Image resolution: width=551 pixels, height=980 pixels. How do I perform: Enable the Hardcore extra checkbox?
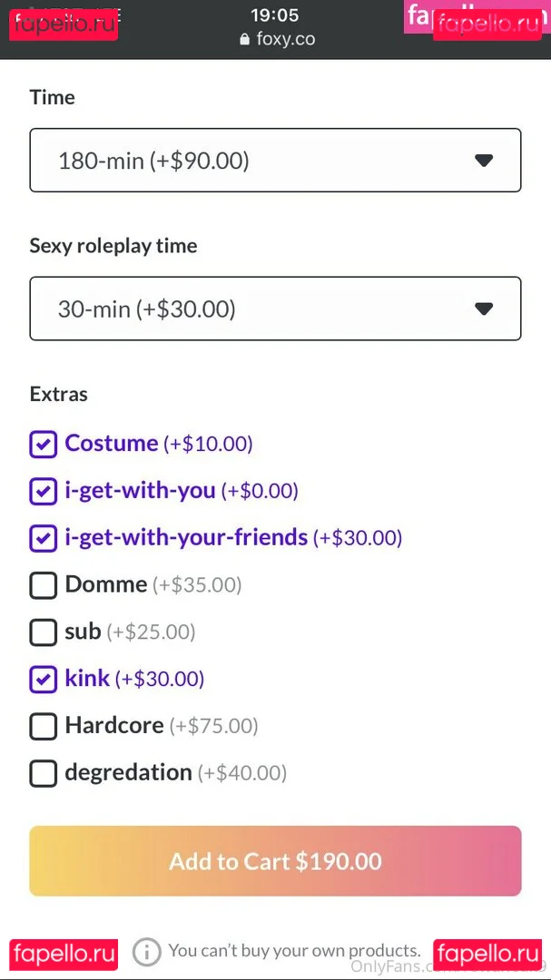click(x=44, y=726)
